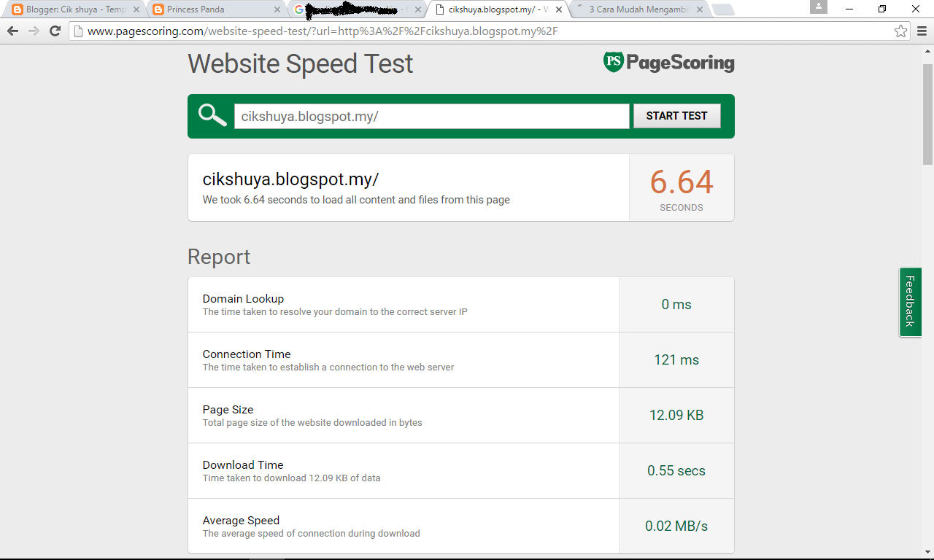Click the 12.09 KB value

tap(676, 416)
